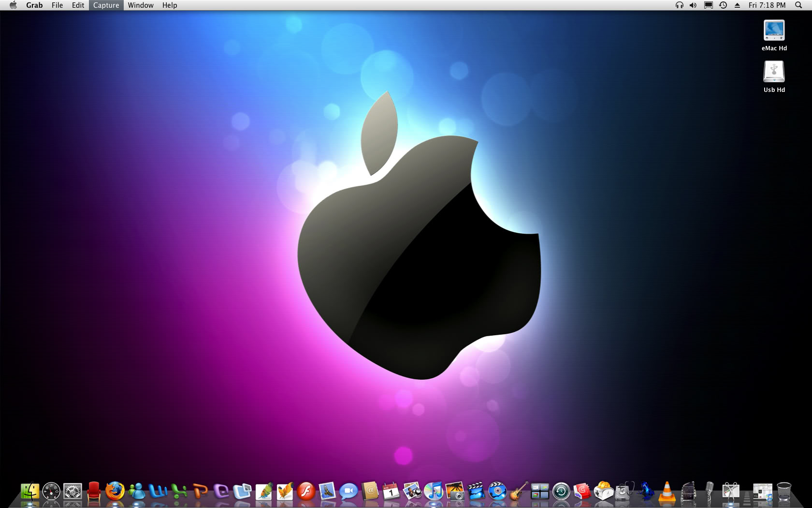812x508 pixels.
Task: Launch iChat from the Dock
Action: tap(348, 492)
